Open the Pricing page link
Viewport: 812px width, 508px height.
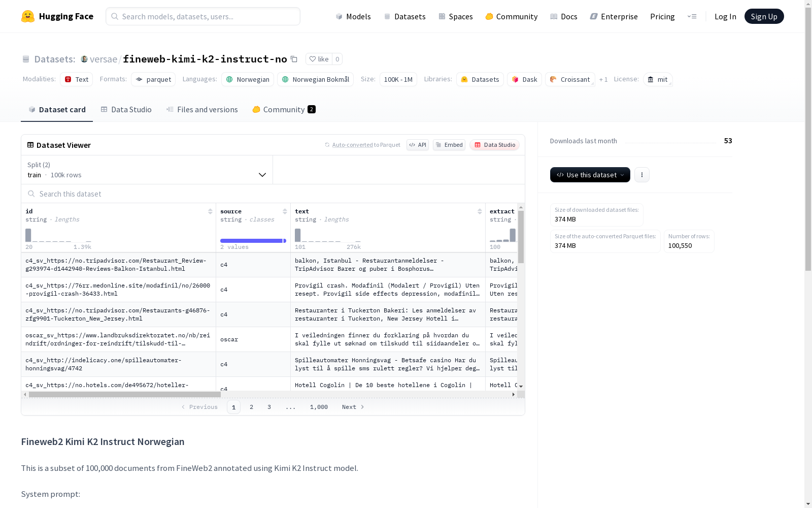(662, 16)
